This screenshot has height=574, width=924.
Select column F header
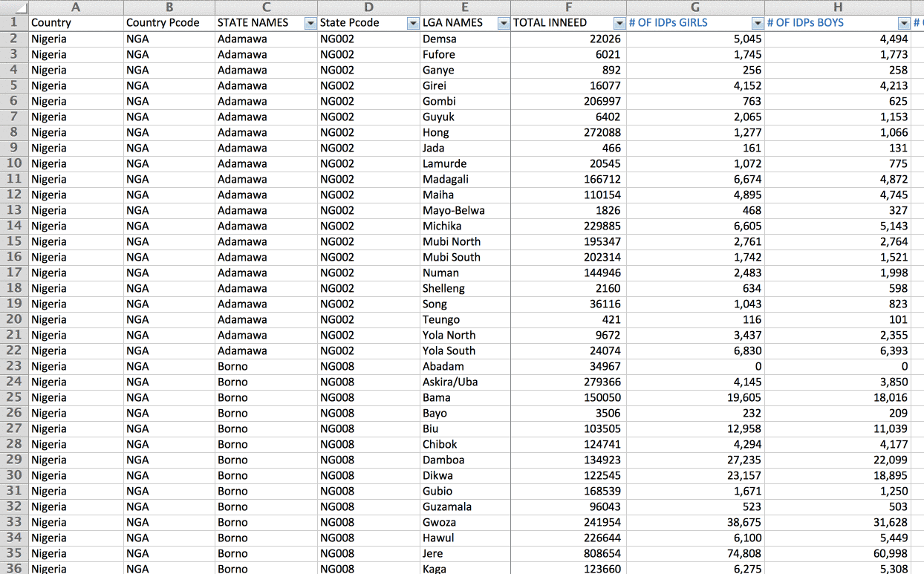tap(568, 7)
